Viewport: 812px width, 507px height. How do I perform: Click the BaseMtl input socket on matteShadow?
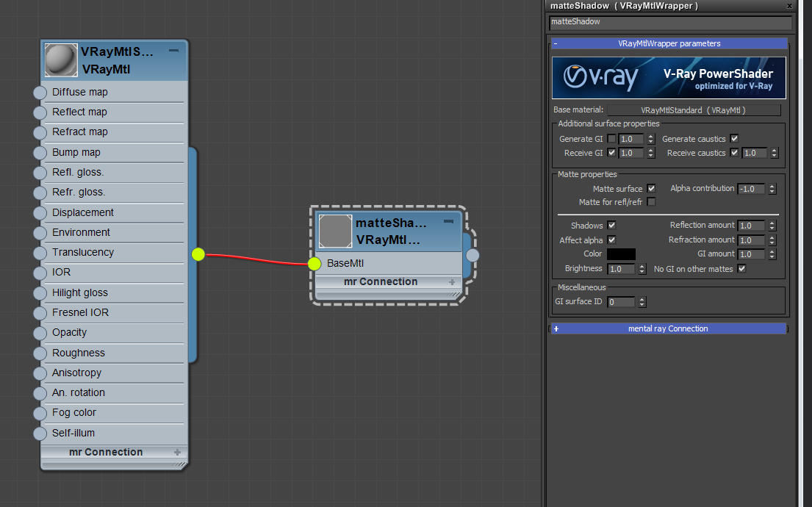click(315, 264)
